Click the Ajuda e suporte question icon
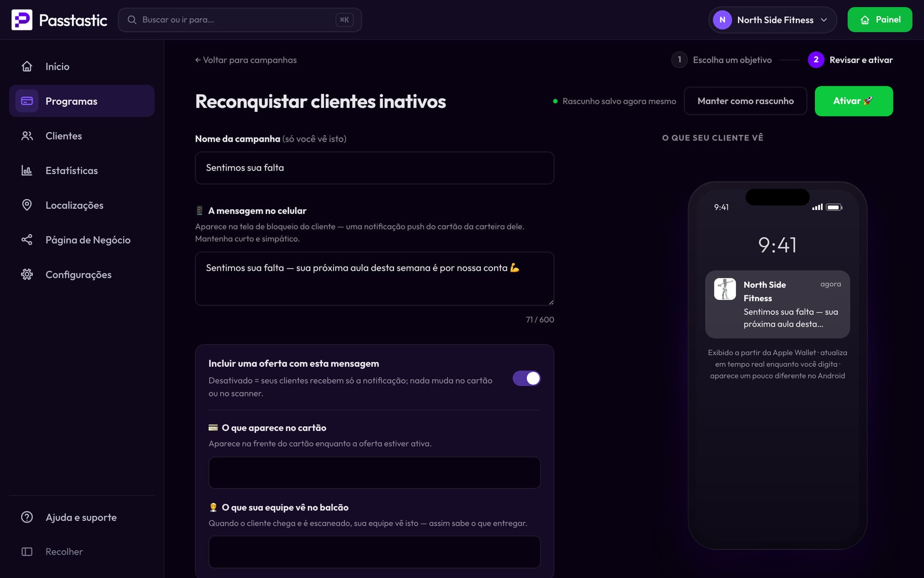 coord(27,517)
